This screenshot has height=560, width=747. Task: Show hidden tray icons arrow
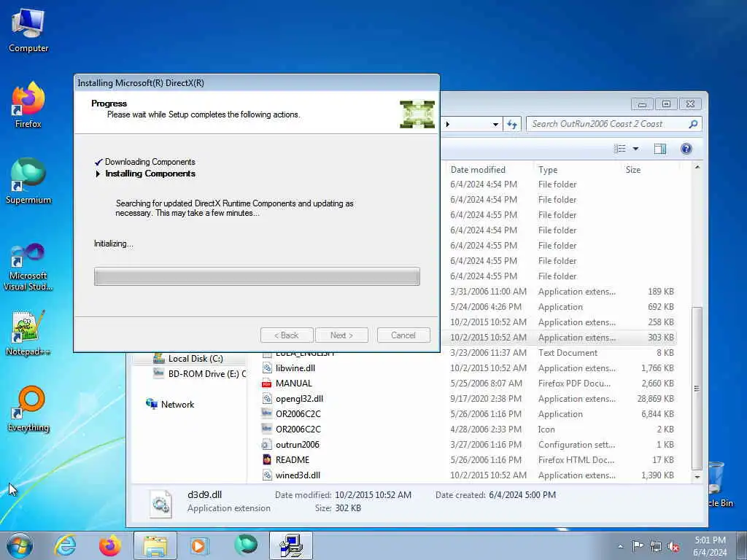(620, 546)
